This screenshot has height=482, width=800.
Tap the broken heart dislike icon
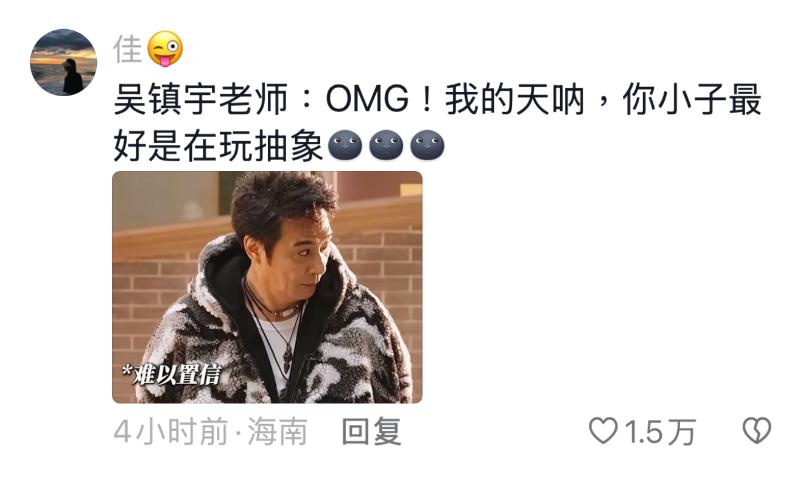(x=757, y=431)
